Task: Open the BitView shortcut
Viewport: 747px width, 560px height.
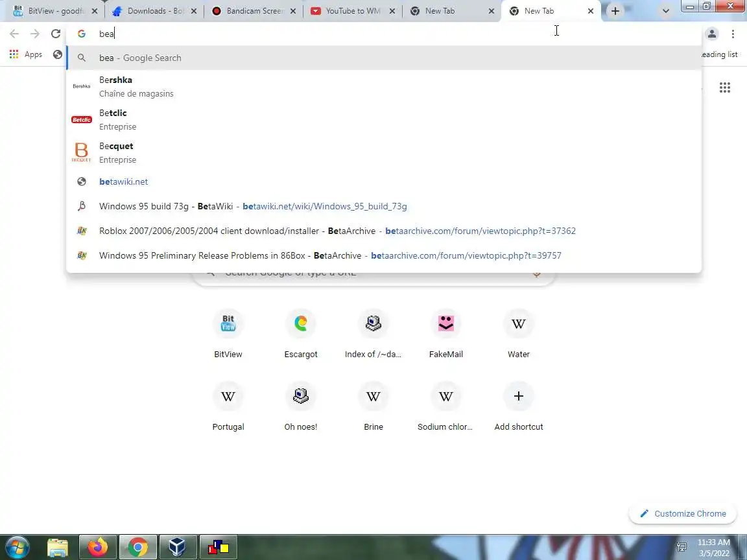Action: click(228, 333)
